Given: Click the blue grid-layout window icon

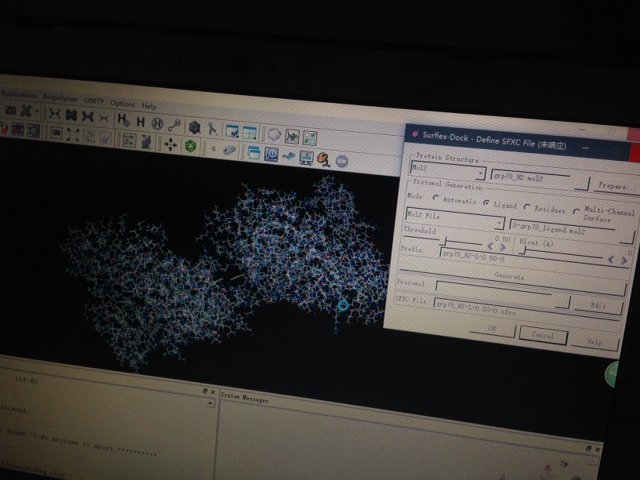Looking at the screenshot, I should [249, 133].
